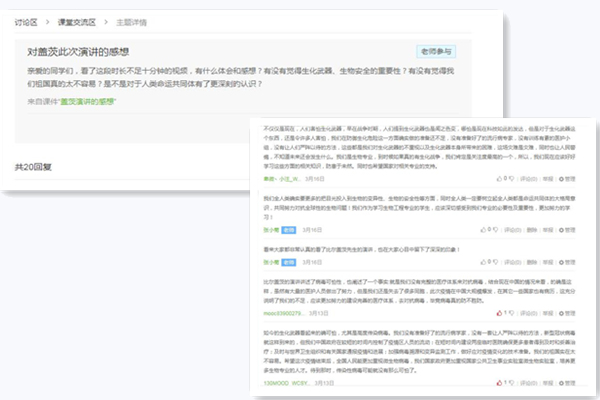This screenshot has height=400, width=600.
Task: Go to 讨论区 in the breadcrumb
Action: coord(28,20)
